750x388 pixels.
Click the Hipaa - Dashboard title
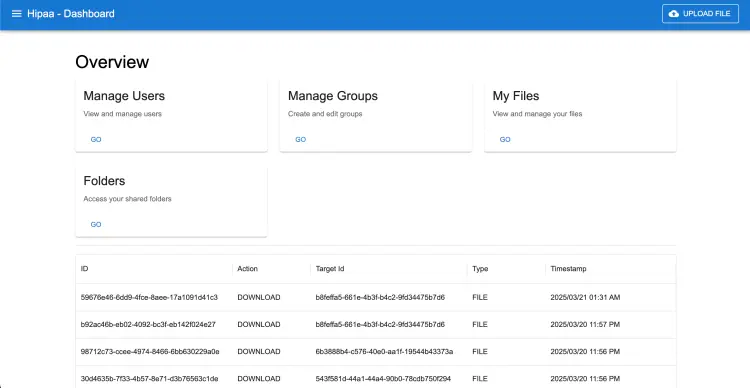71,14
